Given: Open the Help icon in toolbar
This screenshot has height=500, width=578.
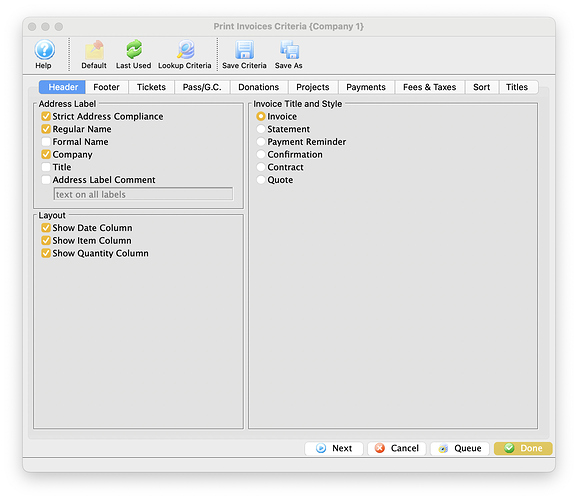Looking at the screenshot, I should click(45, 50).
